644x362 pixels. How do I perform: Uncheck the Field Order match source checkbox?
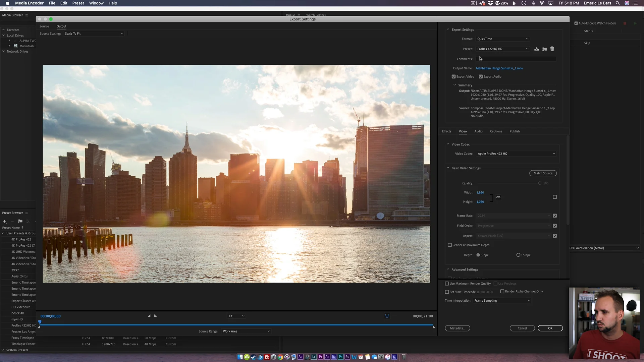[555, 226]
